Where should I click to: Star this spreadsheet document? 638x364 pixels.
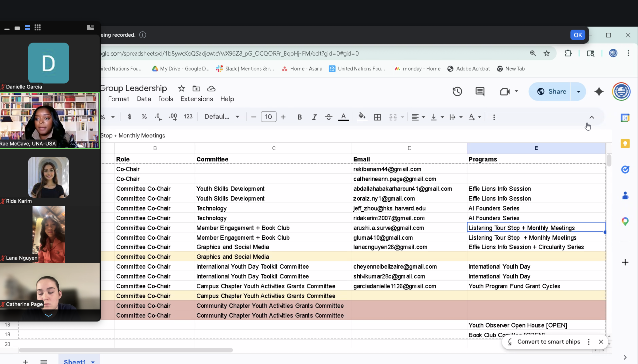click(182, 88)
